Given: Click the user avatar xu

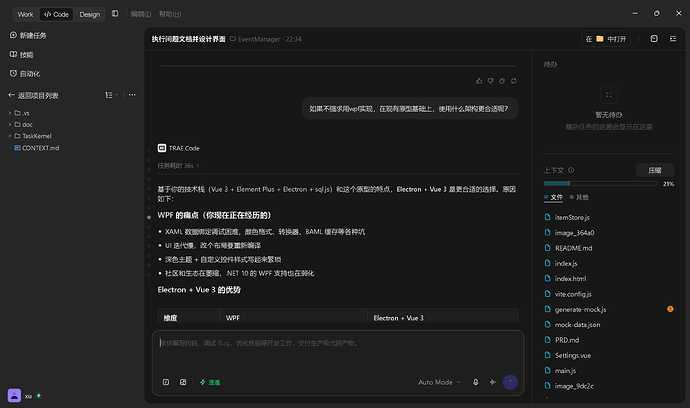Looking at the screenshot, I should coord(14,395).
